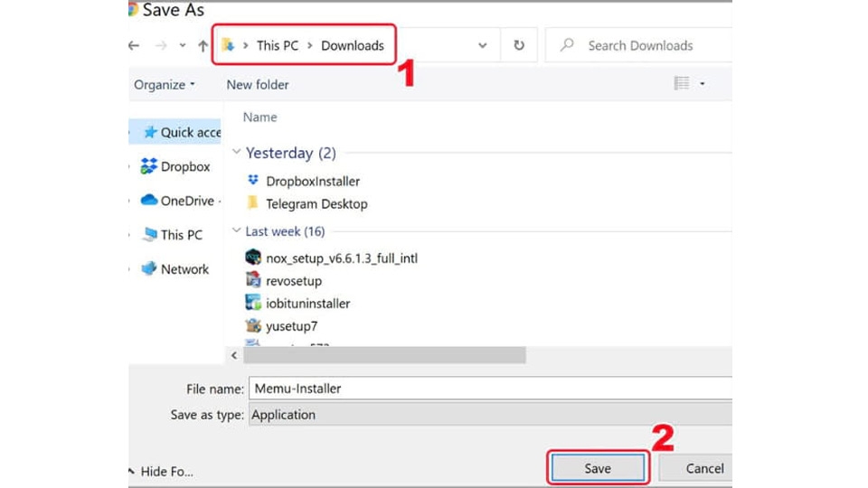Click the Save button
The image size is (868, 488).
click(598, 468)
